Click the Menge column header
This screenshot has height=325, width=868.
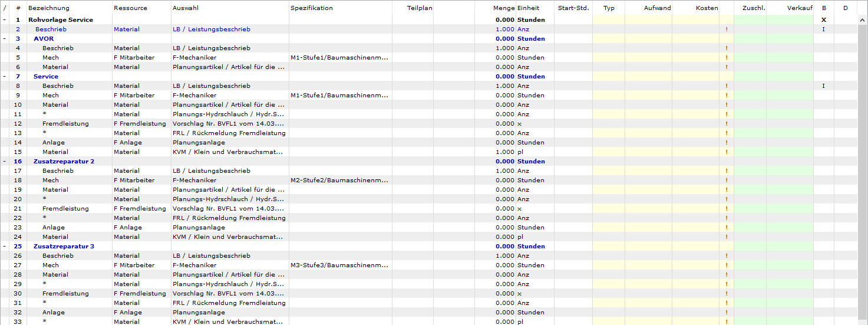coord(503,8)
